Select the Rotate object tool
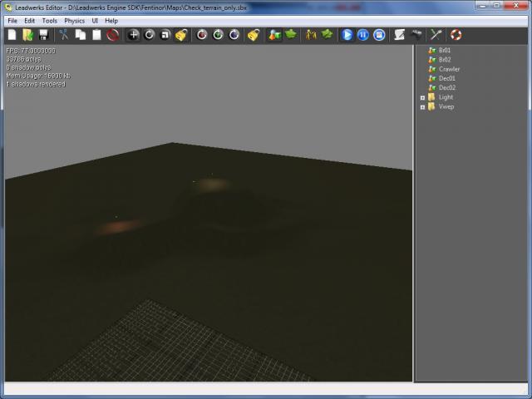The height and width of the screenshot is (399, 532). tap(149, 35)
